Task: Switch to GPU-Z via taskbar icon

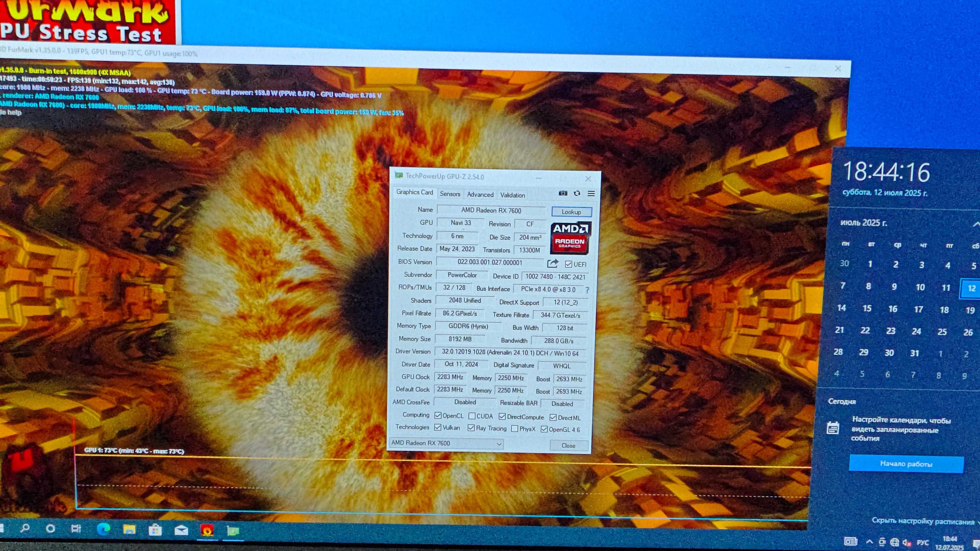Action: pos(233,531)
